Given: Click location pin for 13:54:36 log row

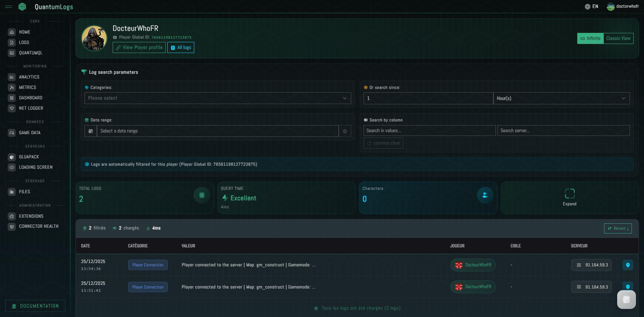Looking at the screenshot, I should (628, 265).
